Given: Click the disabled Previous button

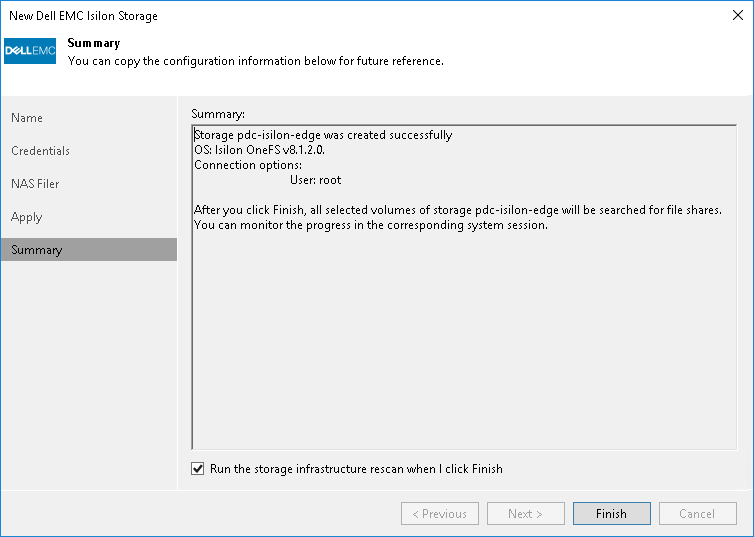Looking at the screenshot, I should (440, 513).
